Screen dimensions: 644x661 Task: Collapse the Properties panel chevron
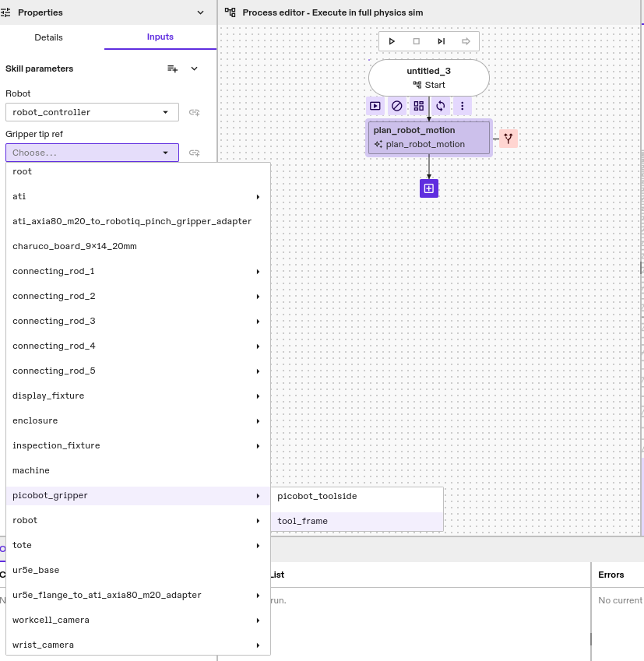(x=201, y=12)
